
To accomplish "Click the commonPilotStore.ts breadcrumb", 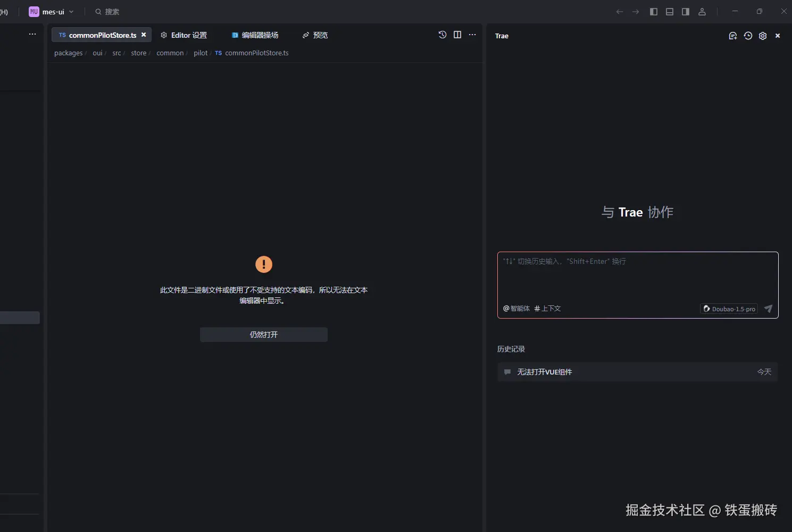I will [252, 53].
